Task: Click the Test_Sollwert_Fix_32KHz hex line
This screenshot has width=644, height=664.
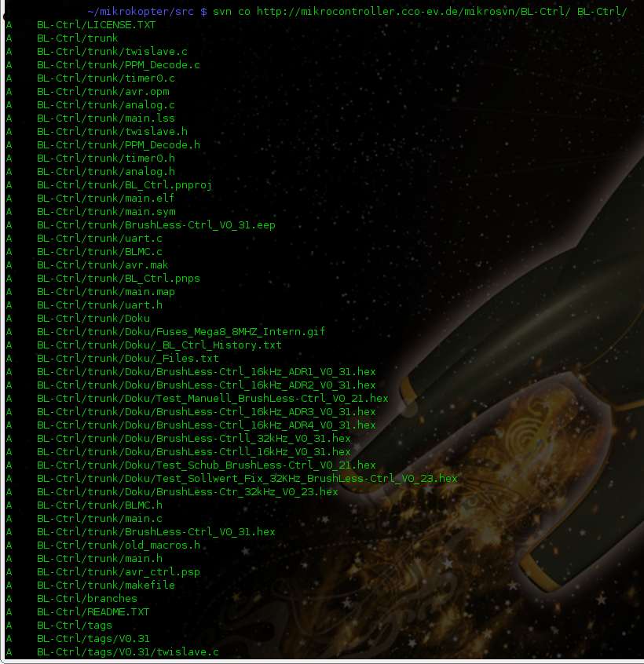Action: (x=247, y=479)
